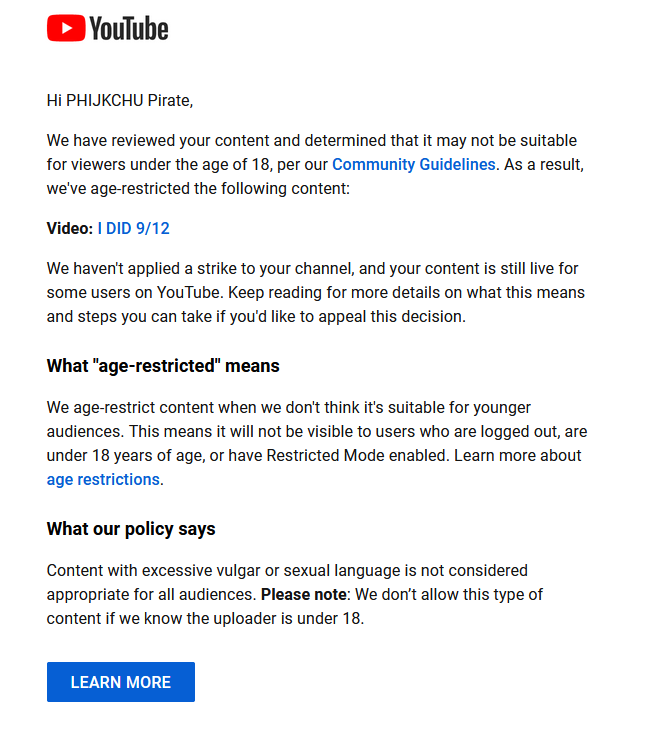This screenshot has height=738, width=647.
Task: Click the sentence about excessive vulgar language
Action: (287, 582)
